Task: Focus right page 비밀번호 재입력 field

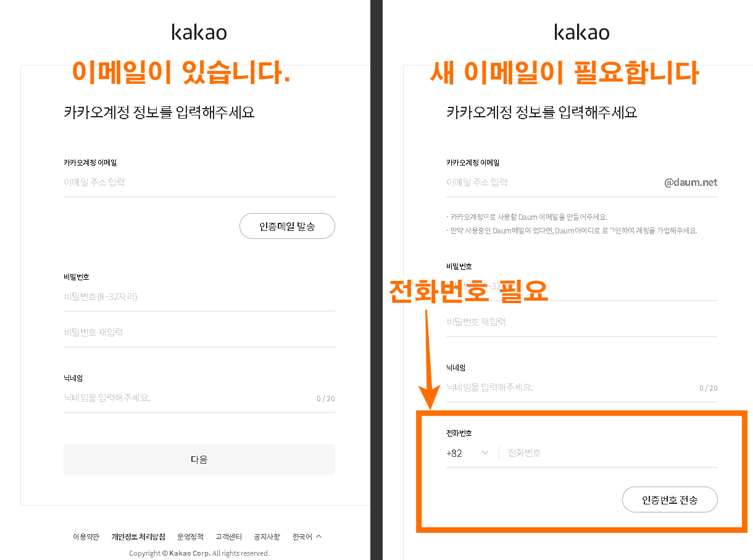Action: [x=582, y=322]
